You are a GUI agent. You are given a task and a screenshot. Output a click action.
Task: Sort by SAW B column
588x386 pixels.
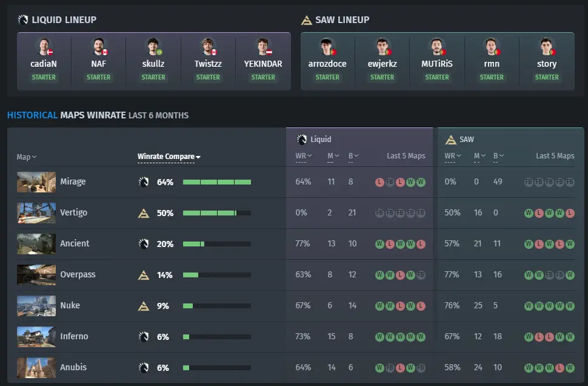[498, 156]
